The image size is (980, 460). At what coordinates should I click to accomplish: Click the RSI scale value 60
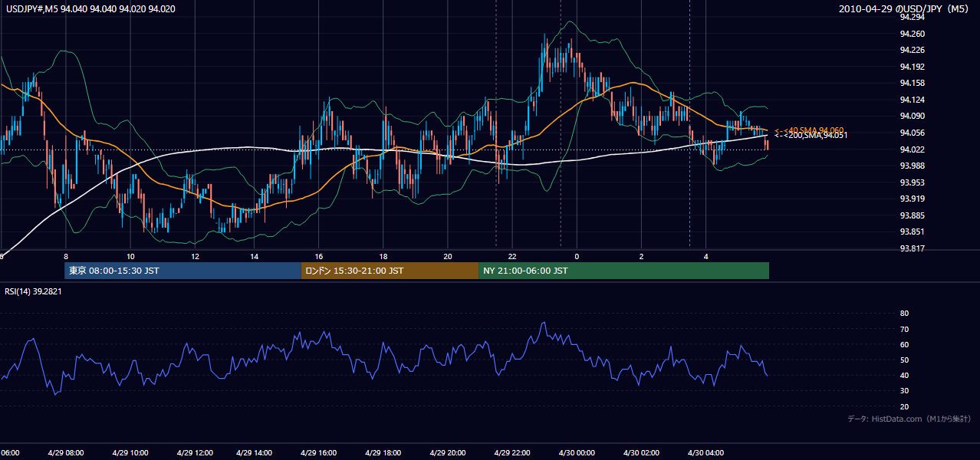[904, 344]
